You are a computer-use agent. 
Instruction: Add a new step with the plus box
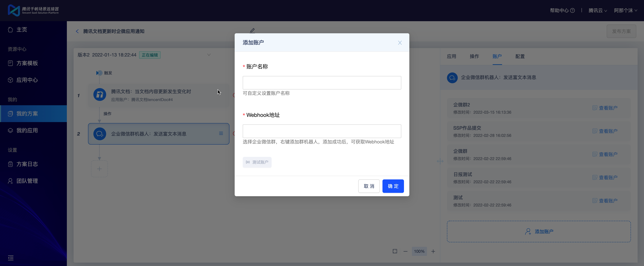99,169
